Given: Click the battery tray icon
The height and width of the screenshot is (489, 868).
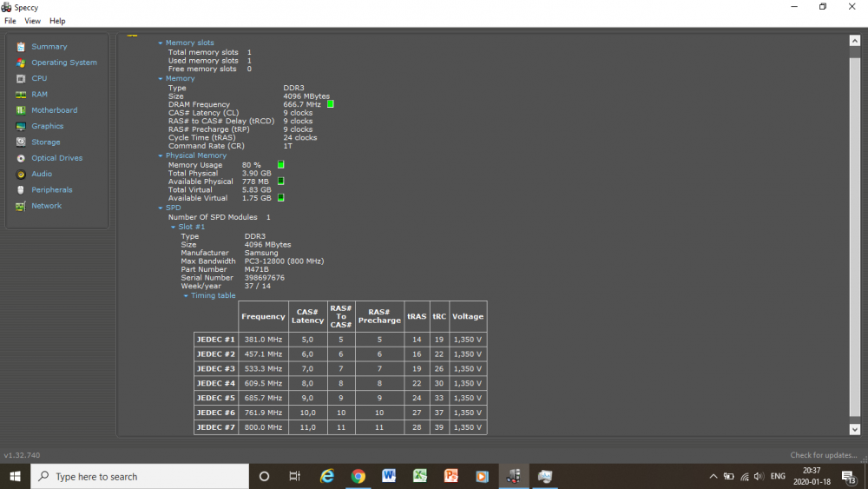Looking at the screenshot, I should 728,476.
